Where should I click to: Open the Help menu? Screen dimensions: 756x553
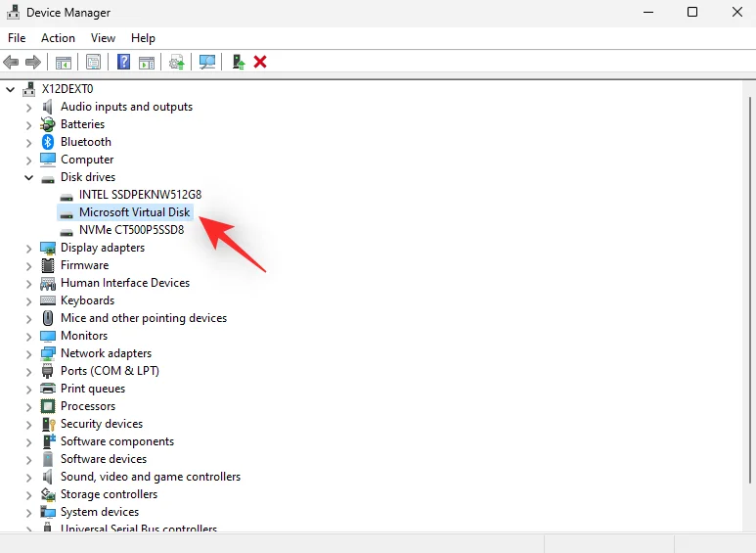pyautogui.click(x=143, y=38)
